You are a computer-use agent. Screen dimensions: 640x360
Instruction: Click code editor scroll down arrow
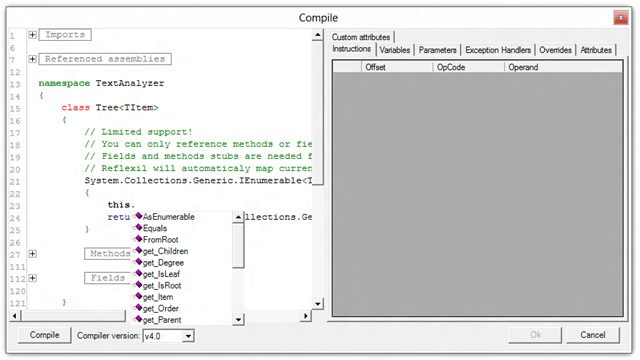tap(318, 304)
